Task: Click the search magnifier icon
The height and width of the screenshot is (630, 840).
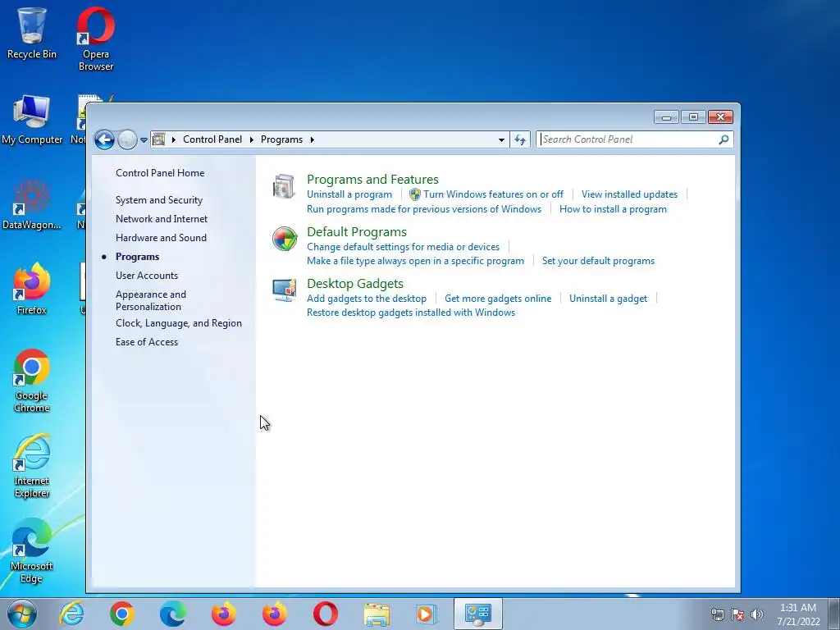Action: click(724, 139)
